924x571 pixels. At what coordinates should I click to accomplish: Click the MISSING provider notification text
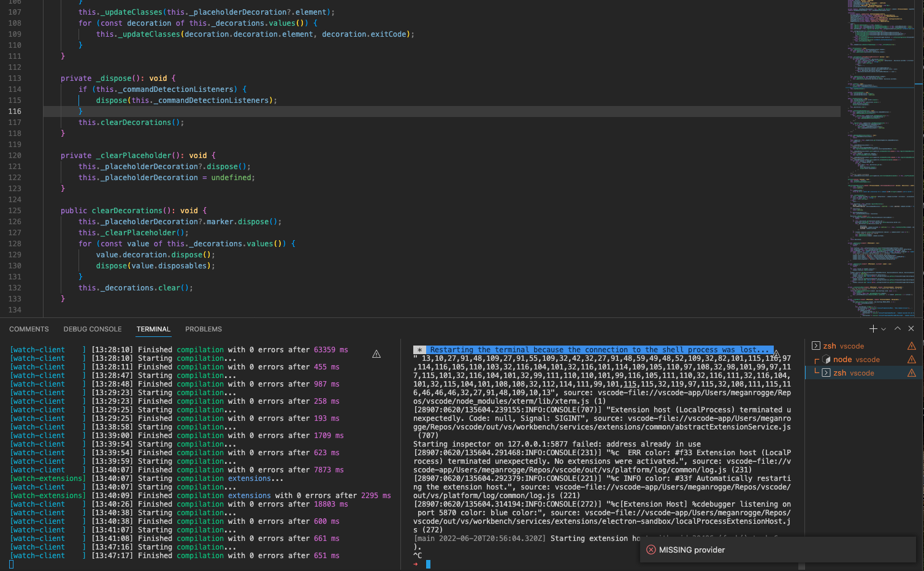coord(692,550)
